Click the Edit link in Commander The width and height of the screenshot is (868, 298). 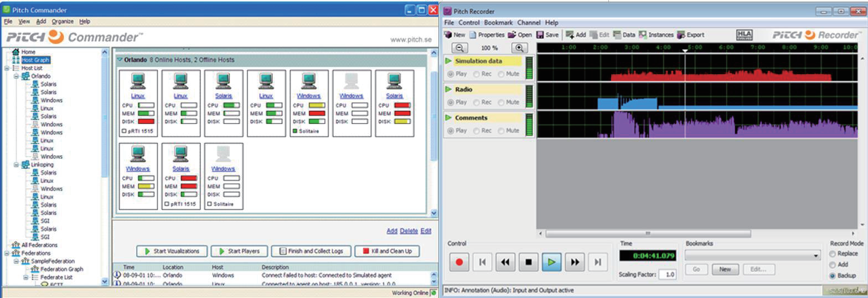(426, 231)
